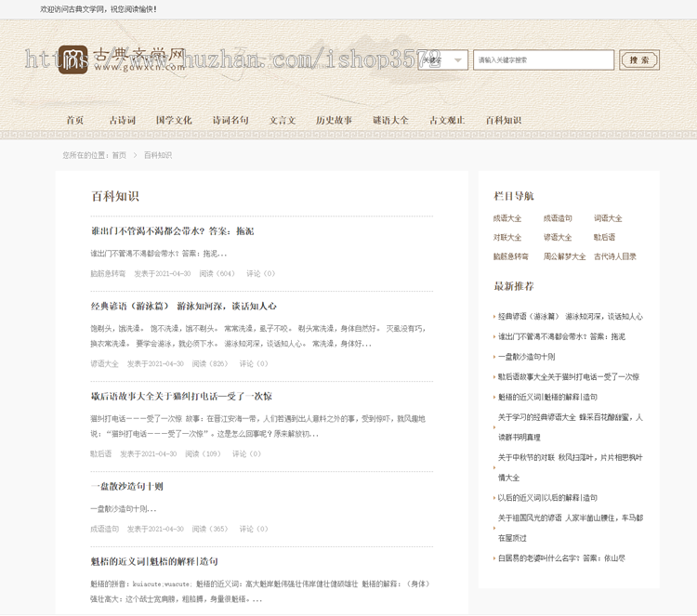Screen dimensions: 697x616
Task: Click 阅读（365） under 一盘散沙 article
Action: click(210, 529)
